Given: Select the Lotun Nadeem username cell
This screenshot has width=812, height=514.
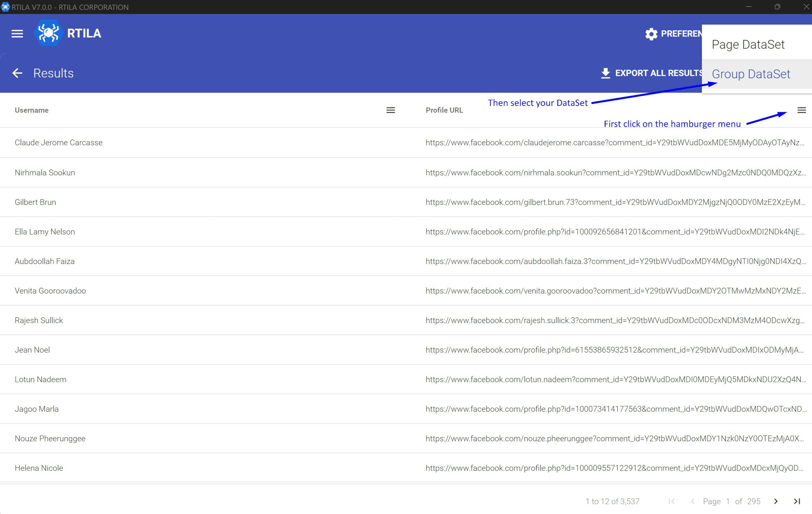Looking at the screenshot, I should 41,379.
